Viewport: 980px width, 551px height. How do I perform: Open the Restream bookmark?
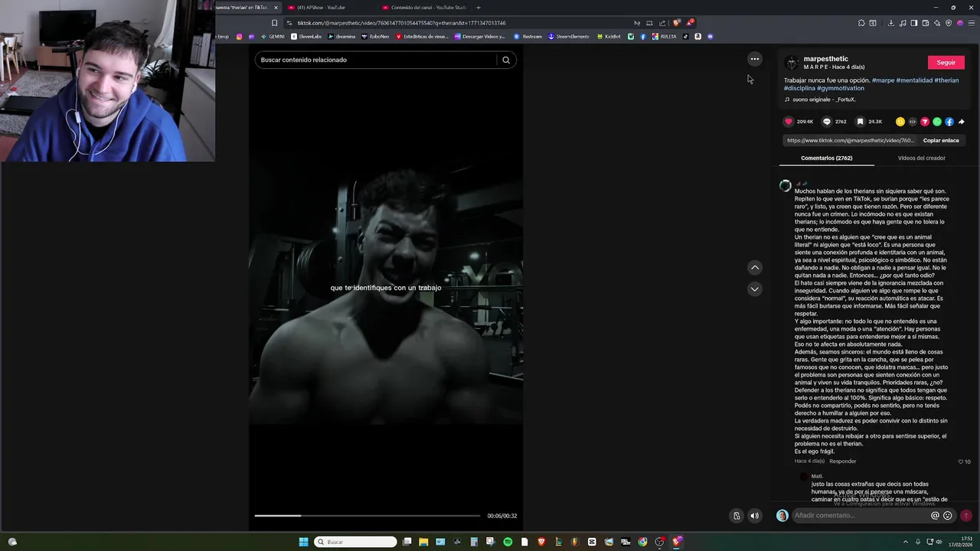tap(528, 37)
